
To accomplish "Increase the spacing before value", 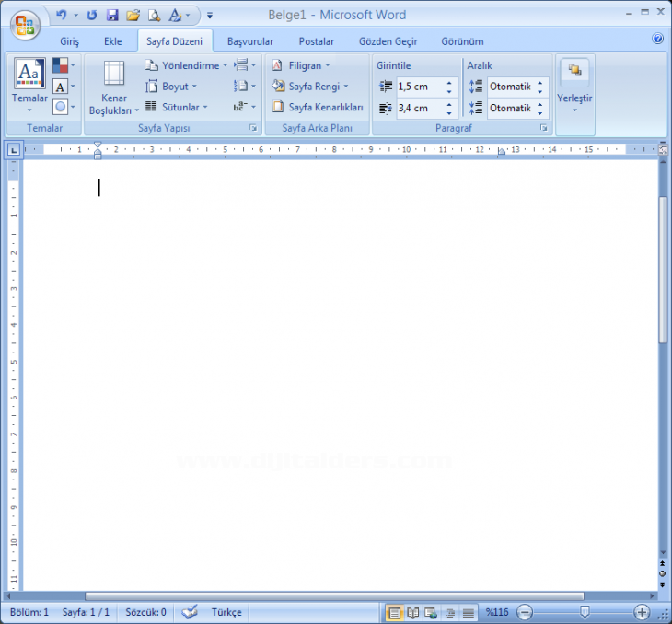I will [540, 83].
